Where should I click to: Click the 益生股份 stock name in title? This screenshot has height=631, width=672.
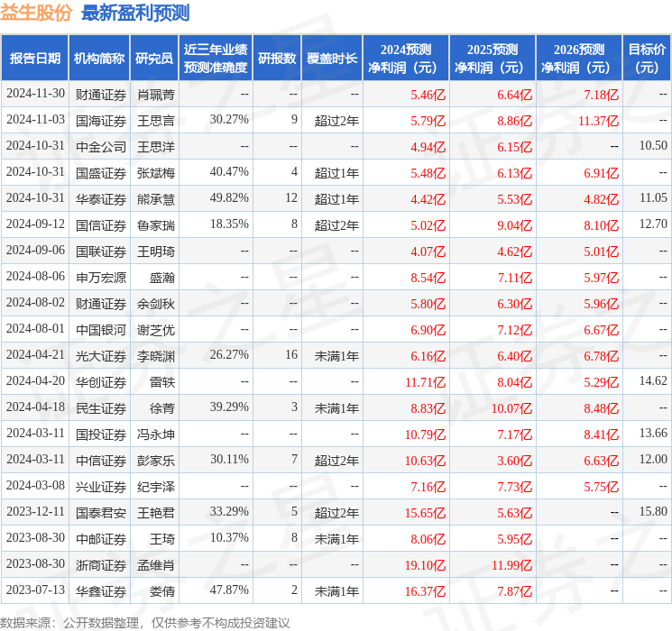[36, 13]
